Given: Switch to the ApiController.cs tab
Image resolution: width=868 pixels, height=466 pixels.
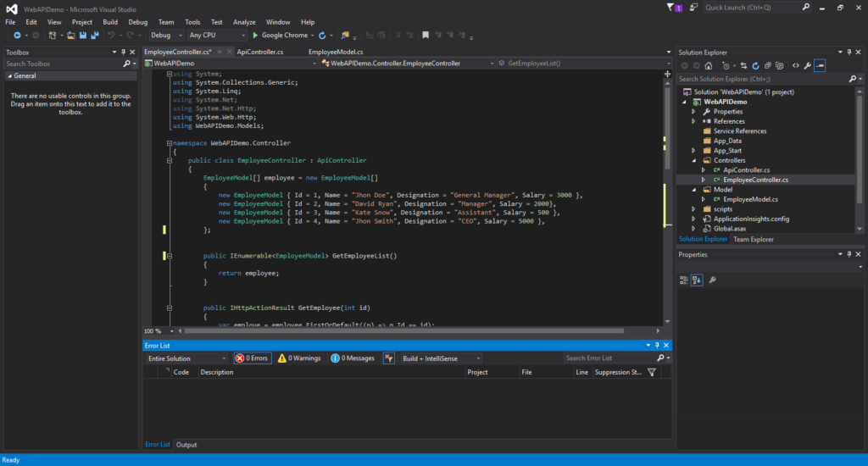Looking at the screenshot, I should tap(260, 52).
